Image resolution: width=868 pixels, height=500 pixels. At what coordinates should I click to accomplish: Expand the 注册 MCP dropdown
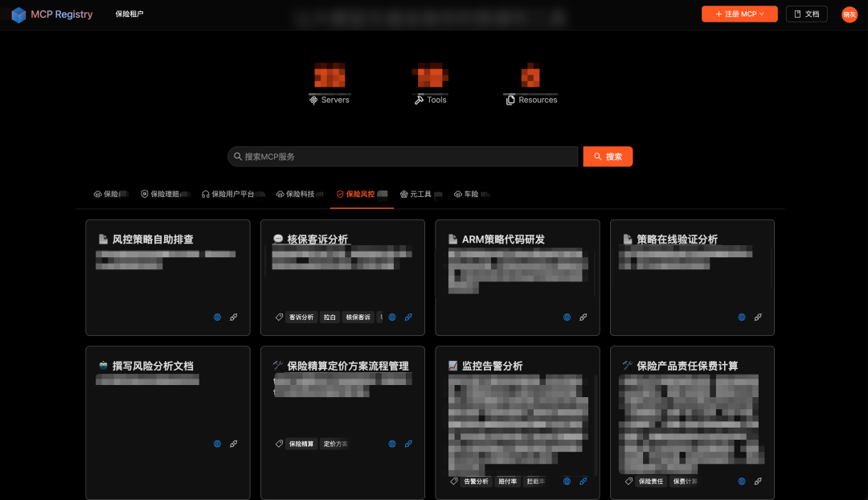click(x=739, y=14)
